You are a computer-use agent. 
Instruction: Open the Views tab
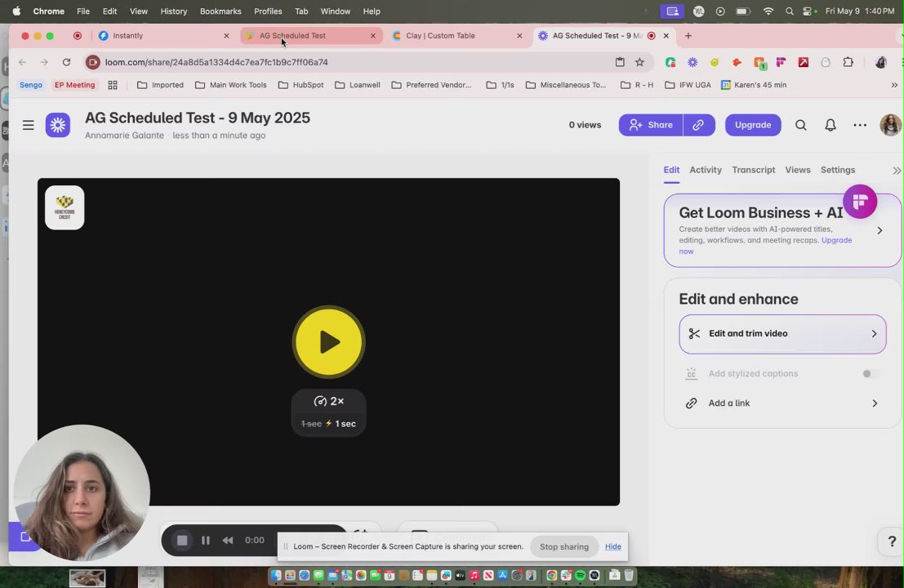(797, 170)
